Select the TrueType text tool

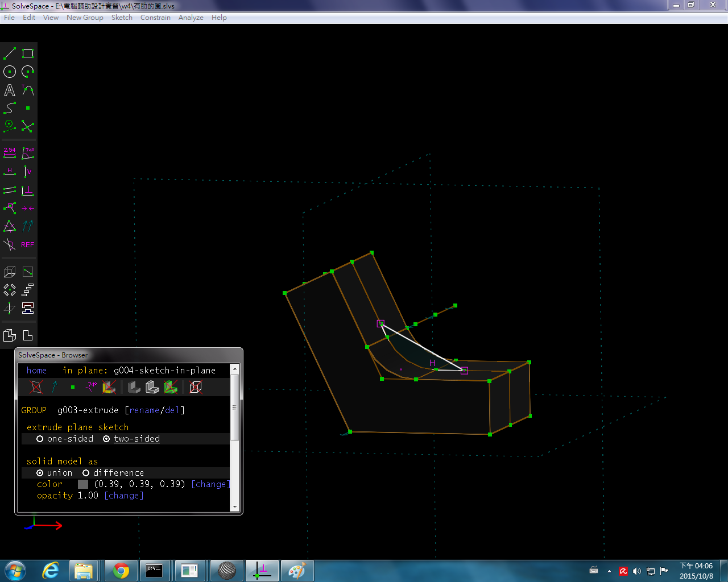pos(10,90)
